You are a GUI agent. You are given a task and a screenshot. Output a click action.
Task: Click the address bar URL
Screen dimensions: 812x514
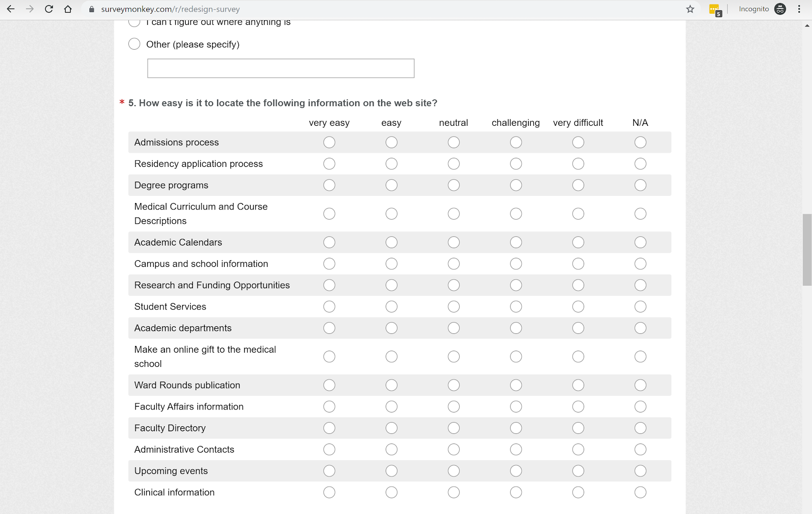[170, 9]
